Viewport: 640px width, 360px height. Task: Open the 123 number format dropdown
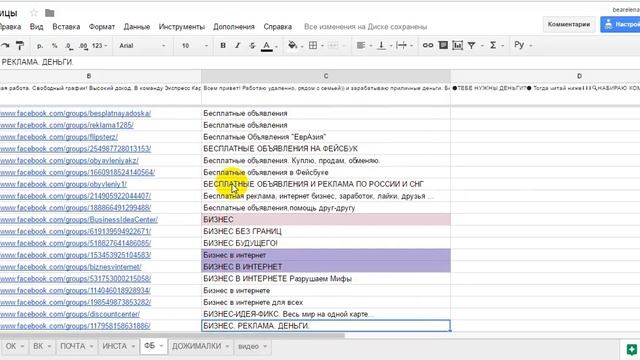100,46
